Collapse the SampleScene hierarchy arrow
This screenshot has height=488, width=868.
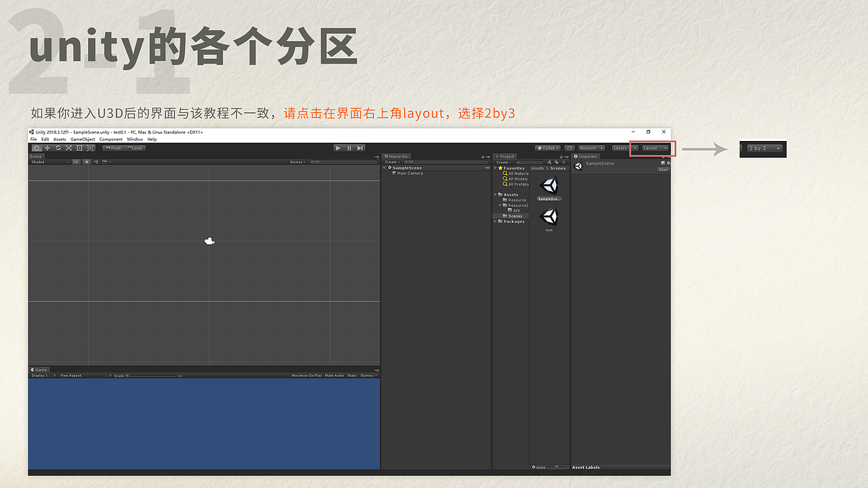click(384, 167)
